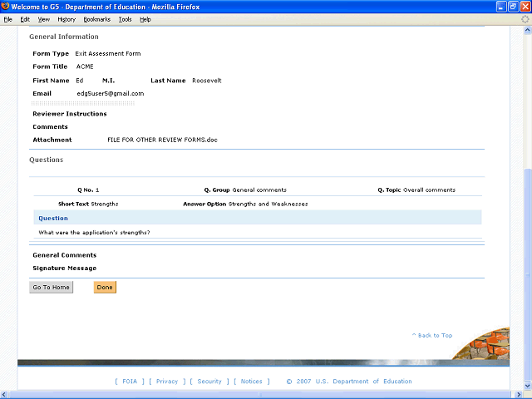Open the File menu
This screenshot has height=399, width=532.
(7, 20)
